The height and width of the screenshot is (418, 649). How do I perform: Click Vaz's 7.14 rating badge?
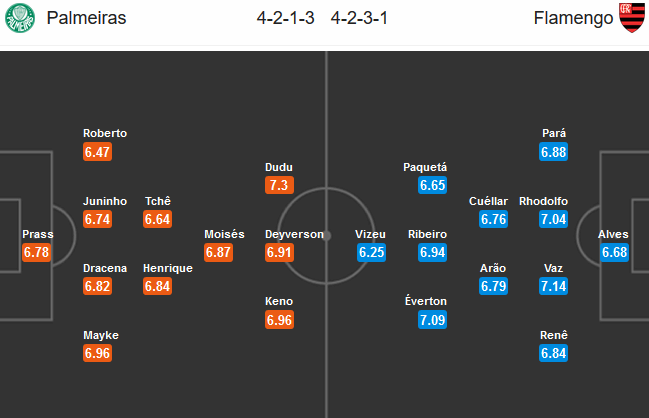click(553, 286)
